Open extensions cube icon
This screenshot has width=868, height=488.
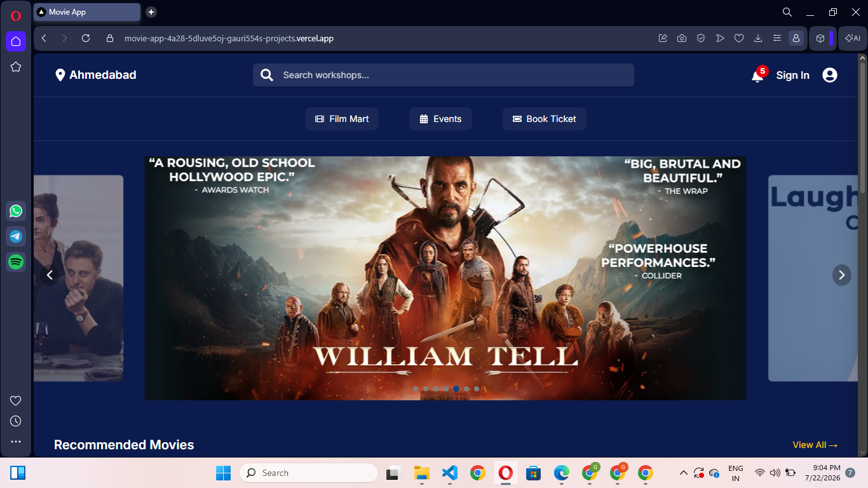click(x=820, y=38)
